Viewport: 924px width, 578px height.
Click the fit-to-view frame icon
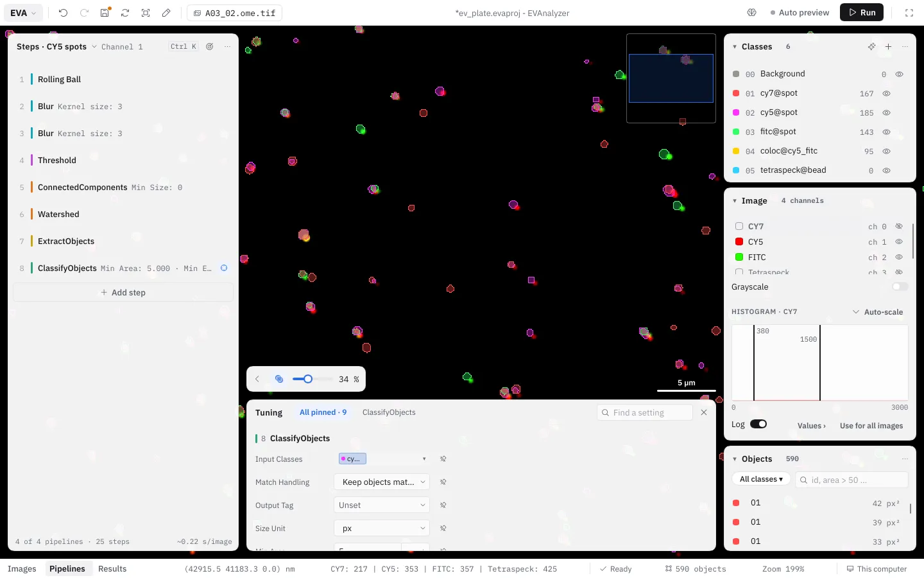[x=146, y=13]
